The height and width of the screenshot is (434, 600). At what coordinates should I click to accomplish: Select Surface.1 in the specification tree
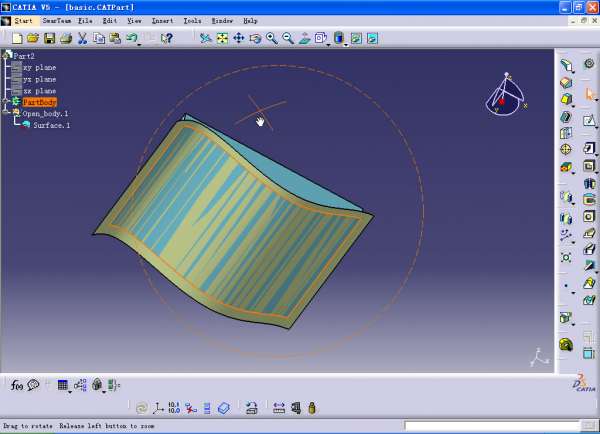[x=51, y=125]
